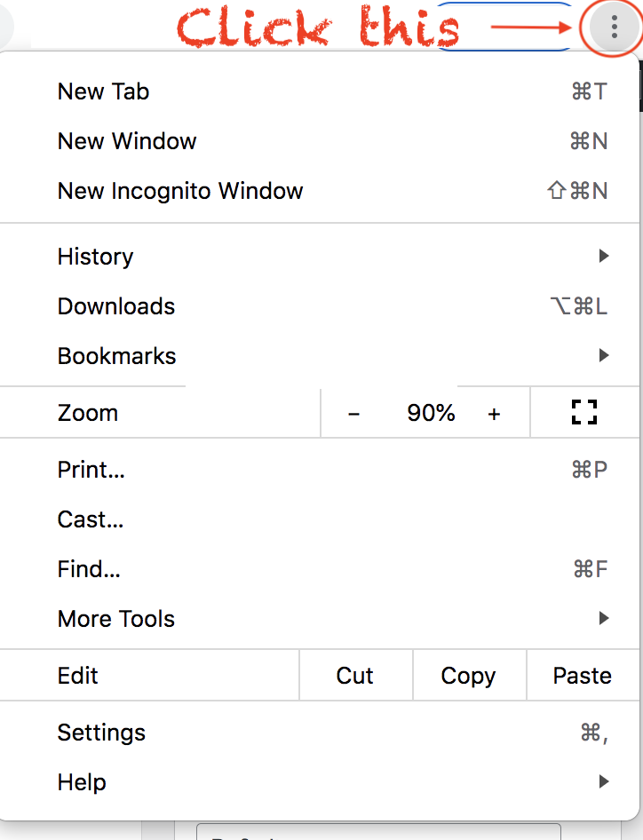The height and width of the screenshot is (840, 643).
Task: Click the three-dot Chrome menu icon
Action: coord(614,27)
